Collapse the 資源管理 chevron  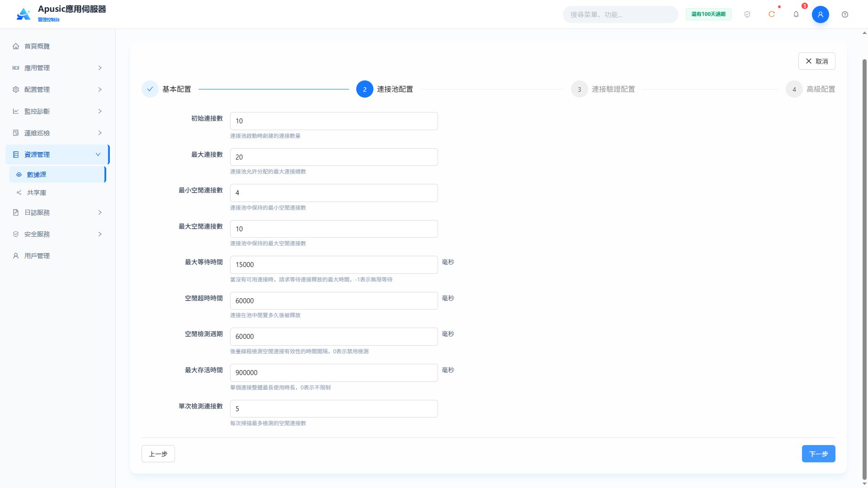98,155
